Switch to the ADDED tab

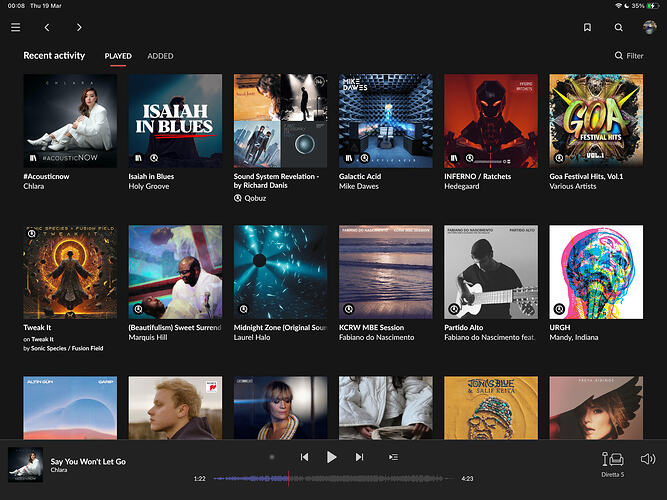160,57
